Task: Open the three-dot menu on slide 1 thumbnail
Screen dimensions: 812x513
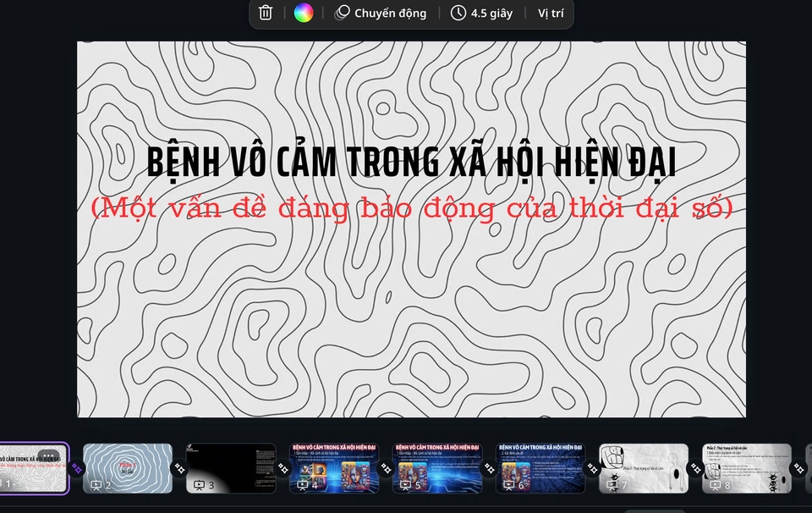Action: 49,455
